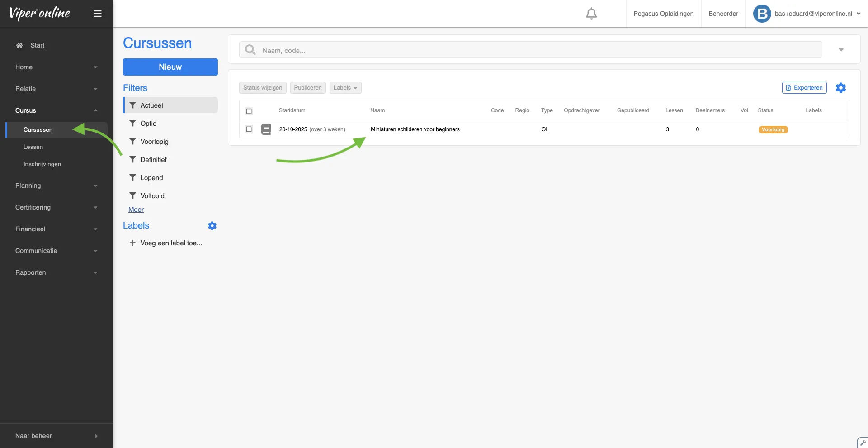The width and height of the screenshot is (868, 448).
Task: Click the course book icon in row
Action: click(x=266, y=129)
